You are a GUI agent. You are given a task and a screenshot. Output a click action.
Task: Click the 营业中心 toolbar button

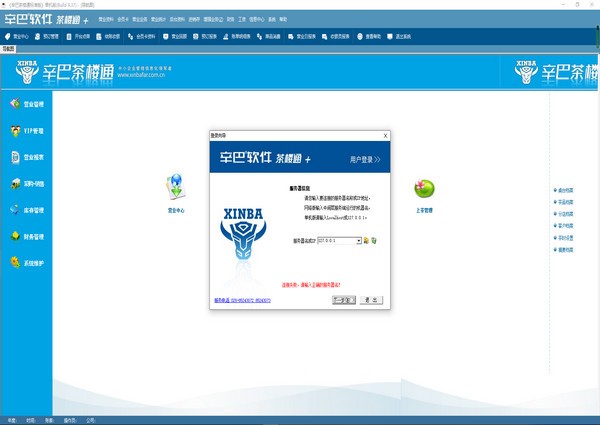pyautogui.click(x=17, y=36)
